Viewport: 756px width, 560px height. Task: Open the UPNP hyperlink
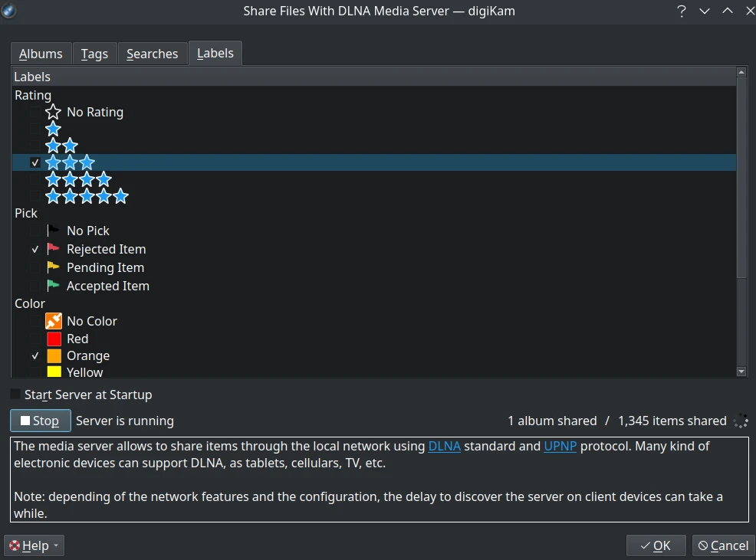click(x=560, y=446)
